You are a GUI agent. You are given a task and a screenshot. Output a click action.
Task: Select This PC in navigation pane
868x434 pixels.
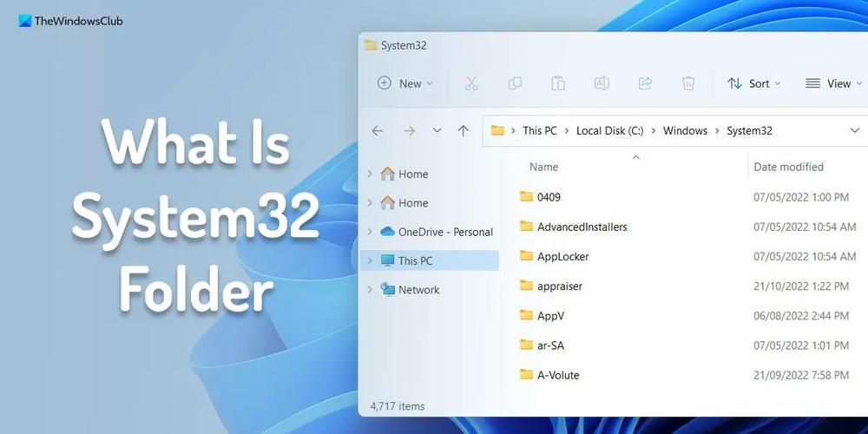point(415,260)
